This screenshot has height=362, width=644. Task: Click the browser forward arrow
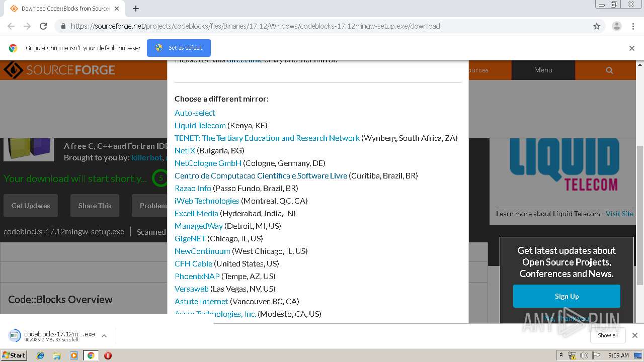27,26
